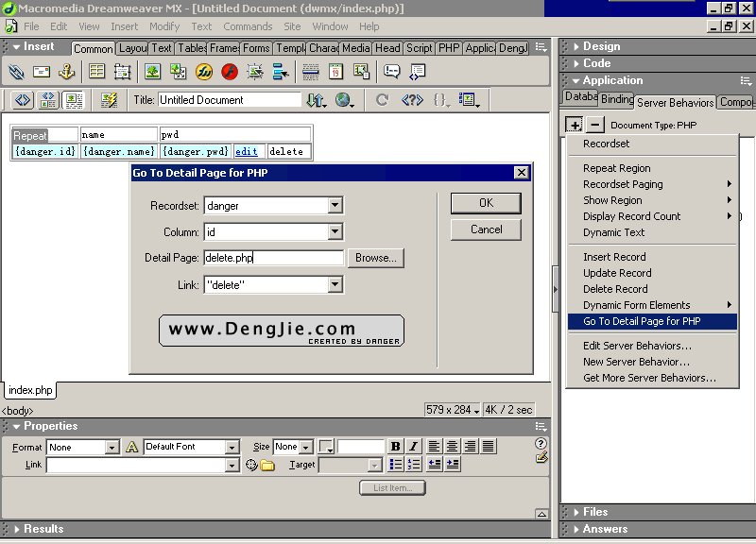The image size is (756, 544).
Task: Open the Tag Chooser icon
Action: coord(417,73)
